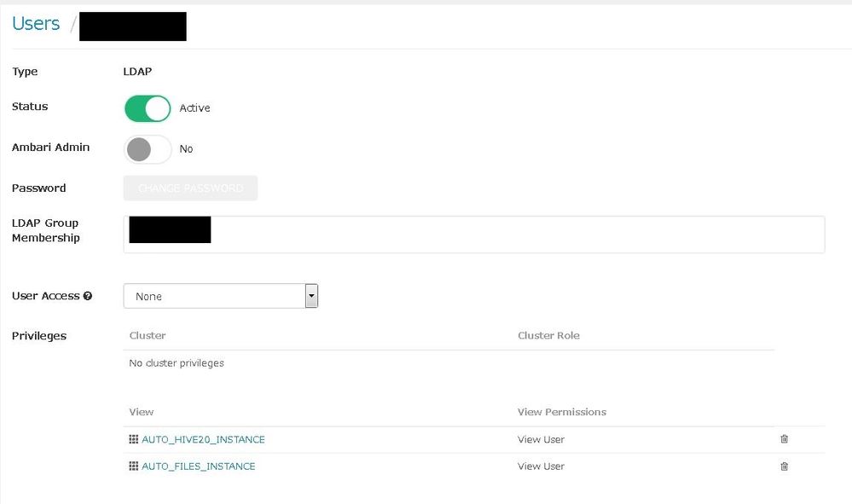Enable the Ambari Admin switch

[148, 149]
